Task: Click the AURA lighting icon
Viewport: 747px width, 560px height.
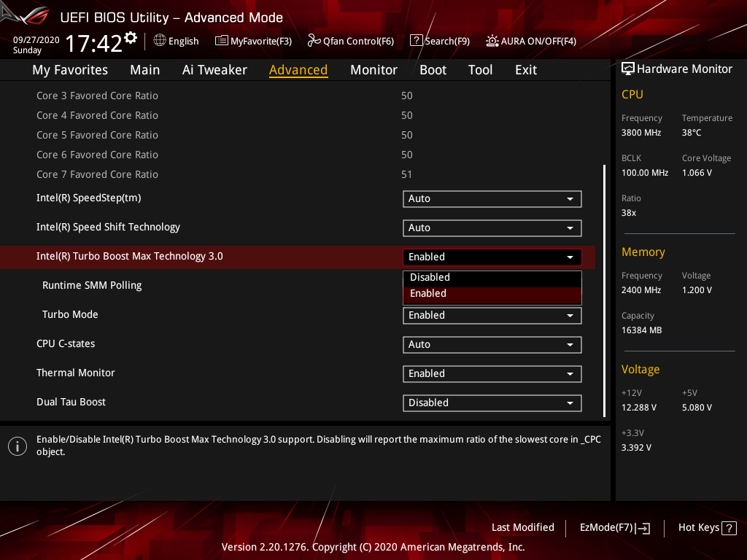Action: click(492, 41)
